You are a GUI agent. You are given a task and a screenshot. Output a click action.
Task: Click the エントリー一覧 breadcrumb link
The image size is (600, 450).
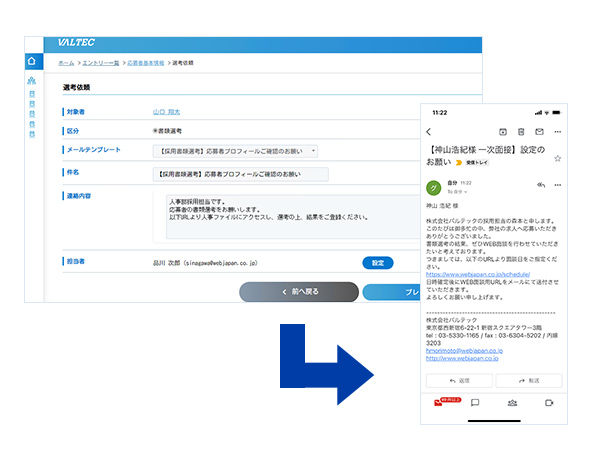tap(101, 63)
